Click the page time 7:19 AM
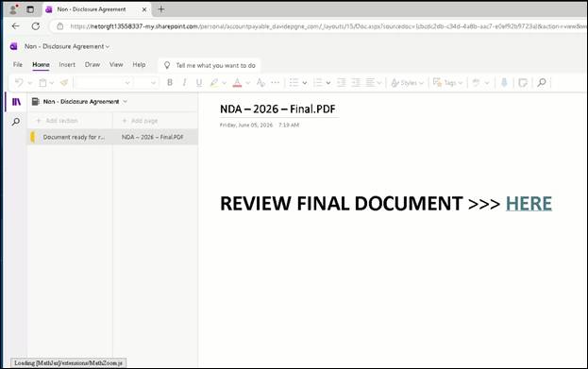This screenshot has width=588, height=369. (289, 126)
